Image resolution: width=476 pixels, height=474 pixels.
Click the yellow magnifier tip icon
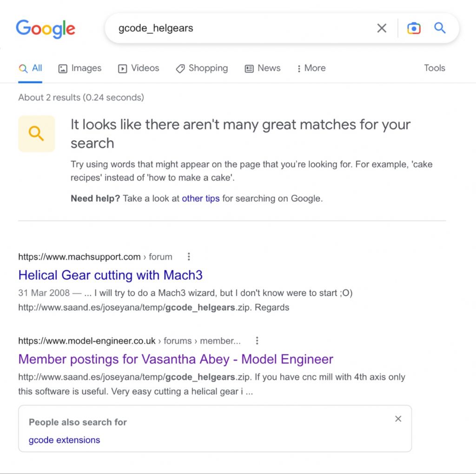37,134
